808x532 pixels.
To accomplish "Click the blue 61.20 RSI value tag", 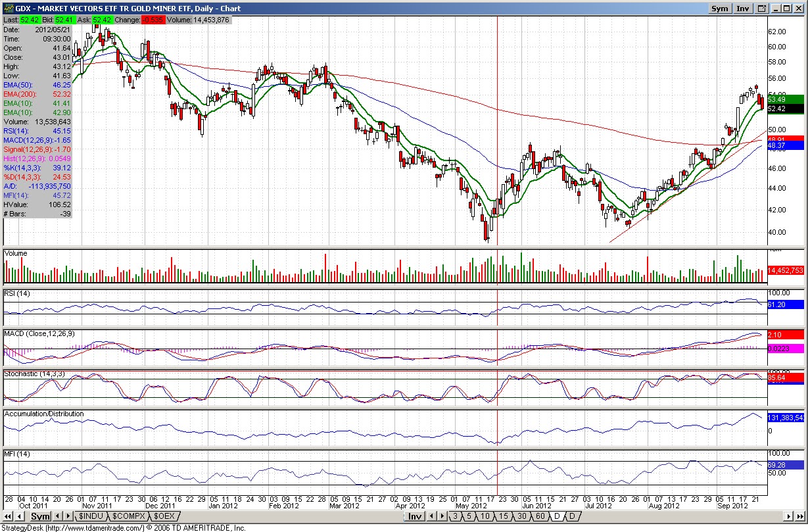I will 784,304.
